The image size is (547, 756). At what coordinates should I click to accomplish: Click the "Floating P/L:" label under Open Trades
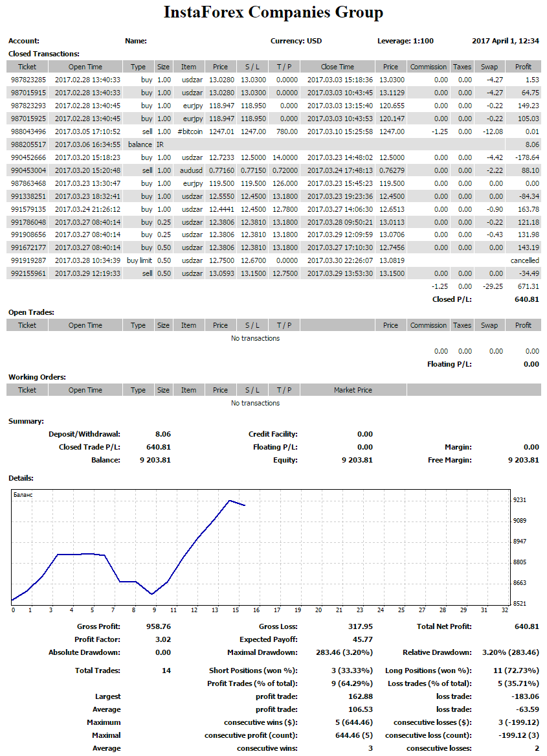[x=449, y=365]
